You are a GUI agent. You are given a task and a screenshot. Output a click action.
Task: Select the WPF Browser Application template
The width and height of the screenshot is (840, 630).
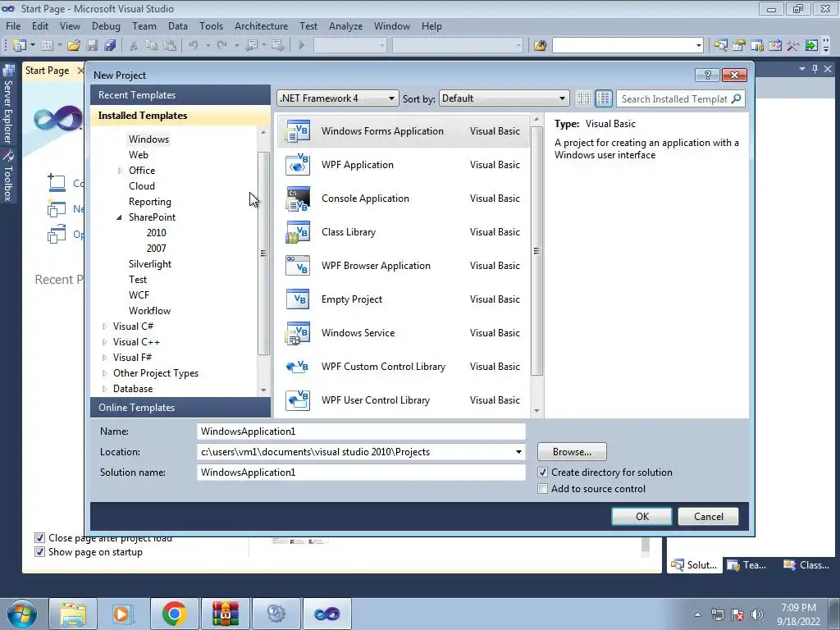(403, 266)
